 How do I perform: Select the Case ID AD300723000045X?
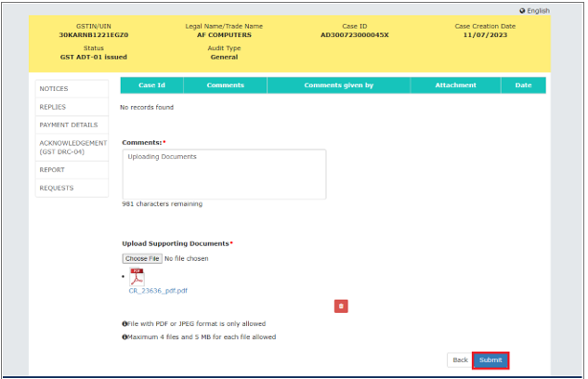355,35
